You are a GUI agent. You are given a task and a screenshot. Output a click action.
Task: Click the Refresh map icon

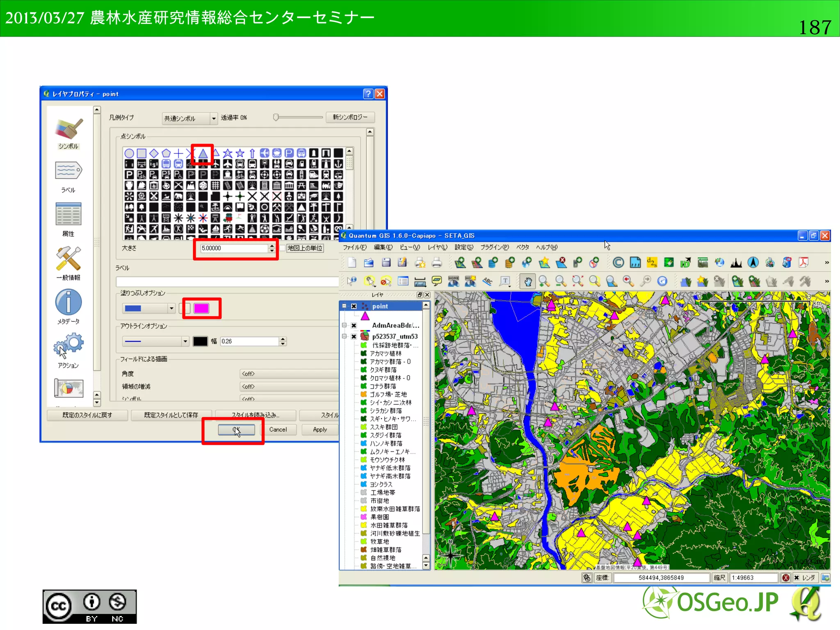662,281
